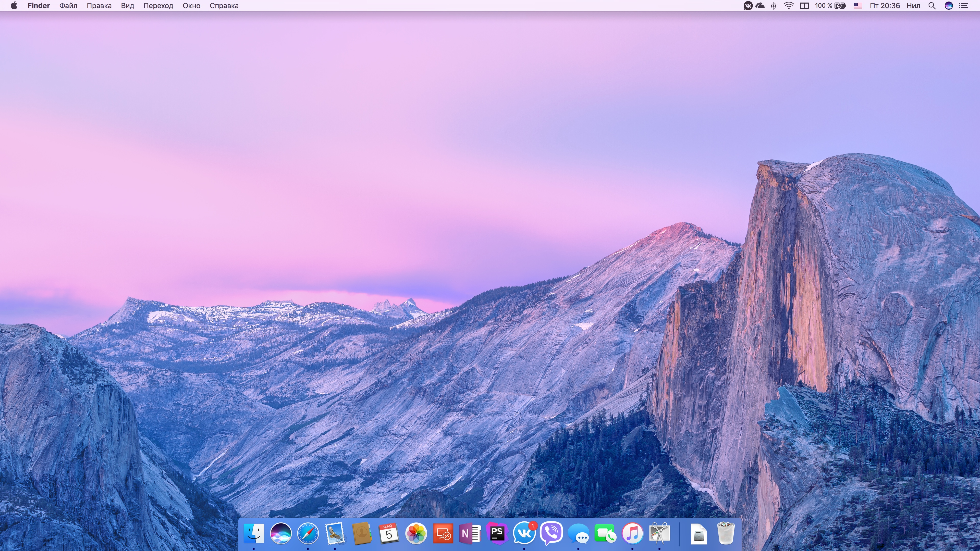This screenshot has height=551, width=980.
Task: Launch the Photos app
Action: 416,533
